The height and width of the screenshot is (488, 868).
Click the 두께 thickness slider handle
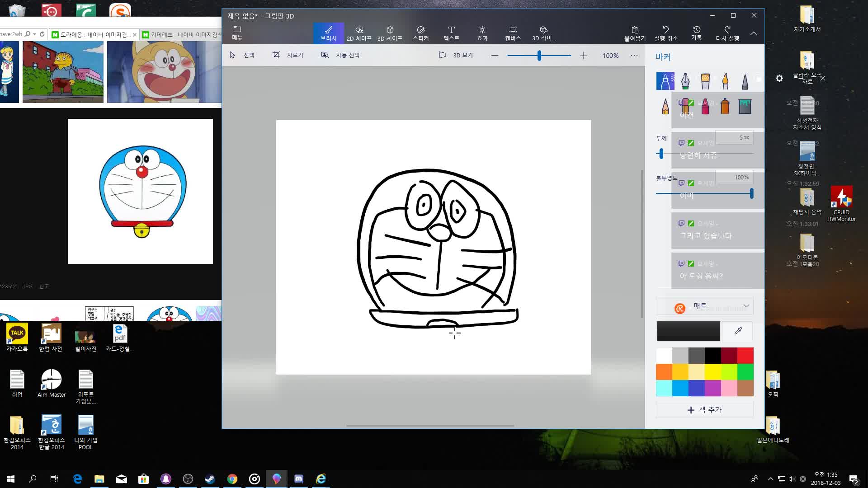[x=661, y=154]
